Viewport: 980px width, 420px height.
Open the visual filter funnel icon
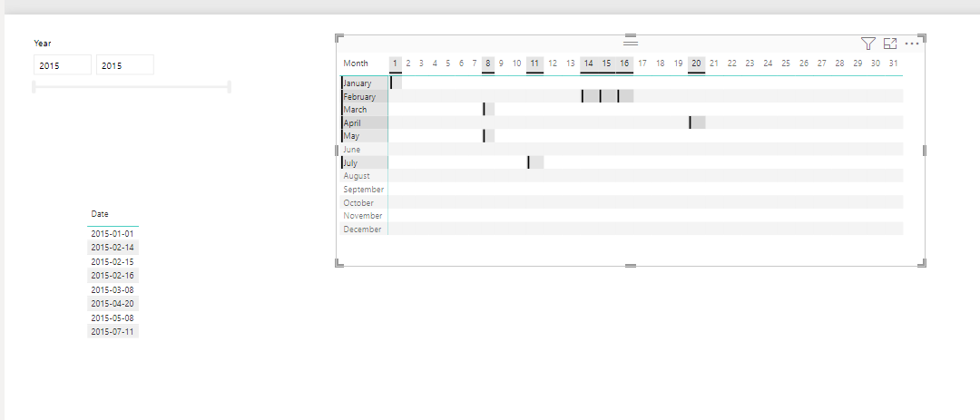(x=867, y=44)
